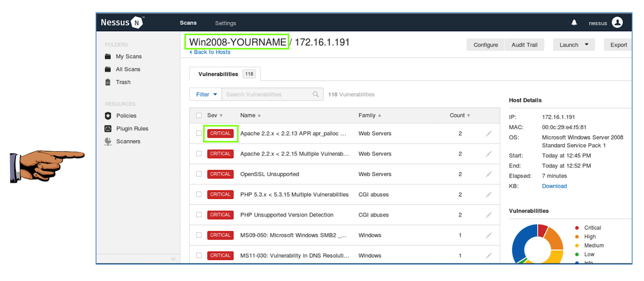Download the KB link
This screenshot has height=281, width=644.
click(x=554, y=186)
